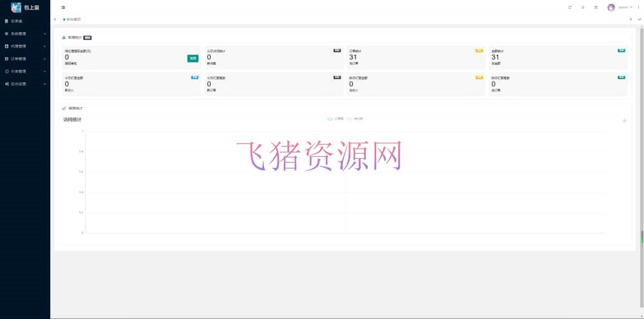Click the dark badge on today's order count card
The width and height of the screenshot is (644, 319).
[x=337, y=77]
